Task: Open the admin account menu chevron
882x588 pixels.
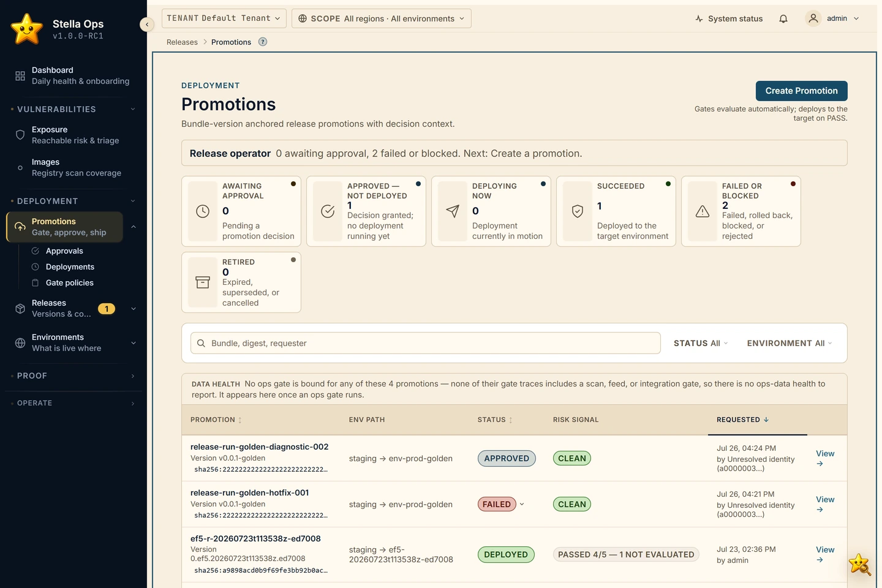Action: pyautogui.click(x=856, y=18)
